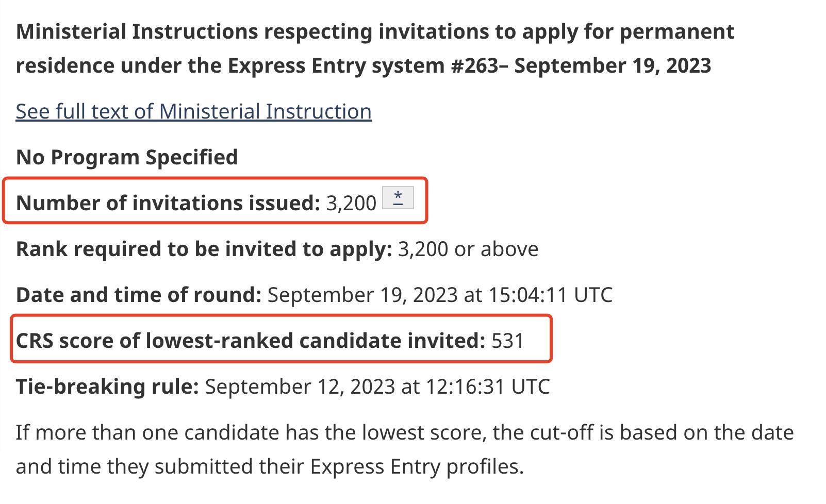Click the September 12, 2023 at 12:16:31 UTC value
The width and height of the screenshot is (826, 504).
(377, 387)
